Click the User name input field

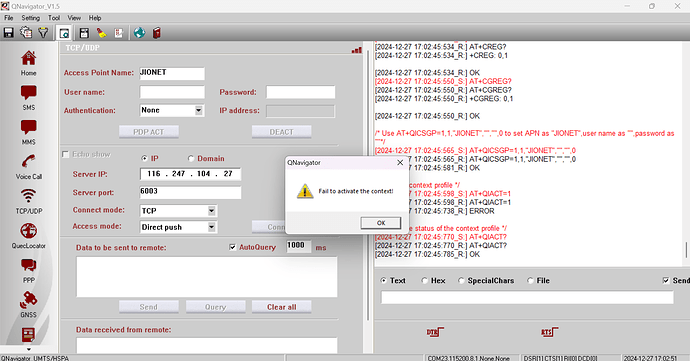tap(172, 92)
